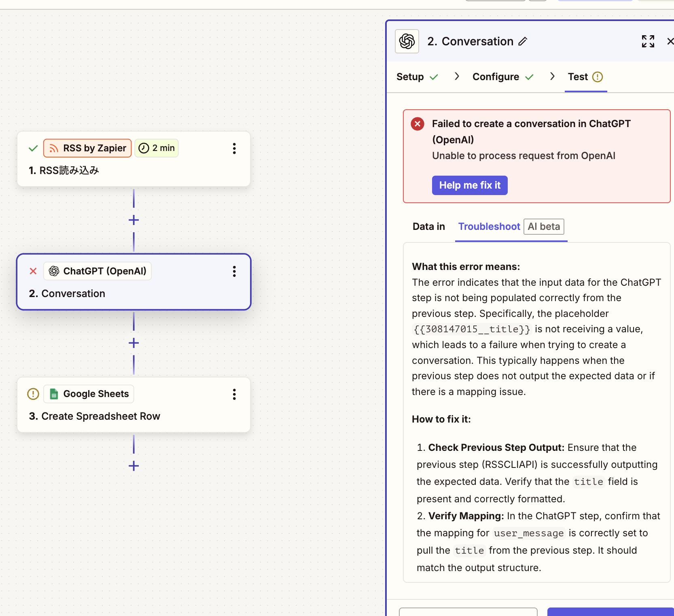Click the green check status on RSS step

click(33, 149)
